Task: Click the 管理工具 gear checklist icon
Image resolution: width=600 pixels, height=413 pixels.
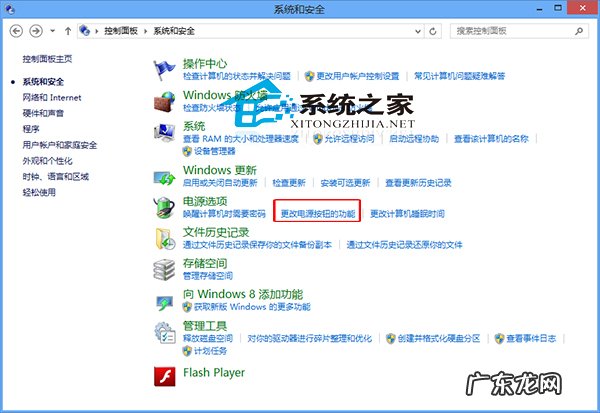Action: [165, 333]
